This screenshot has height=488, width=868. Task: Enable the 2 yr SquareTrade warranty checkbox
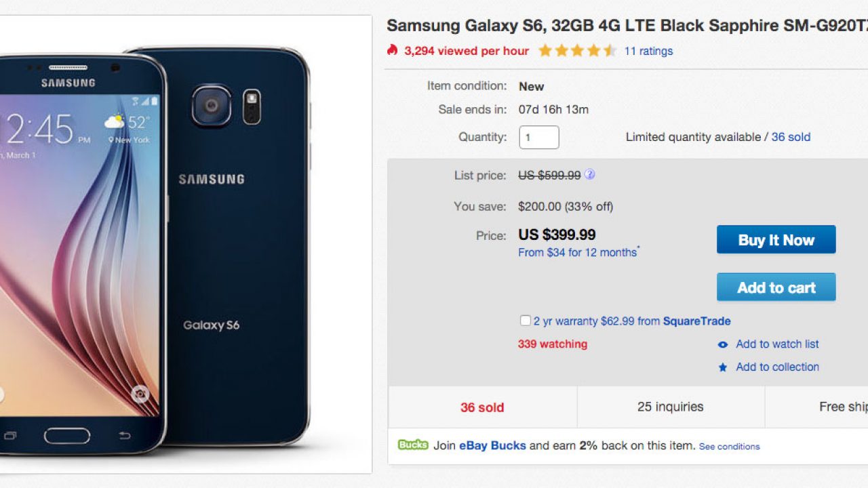coord(526,321)
